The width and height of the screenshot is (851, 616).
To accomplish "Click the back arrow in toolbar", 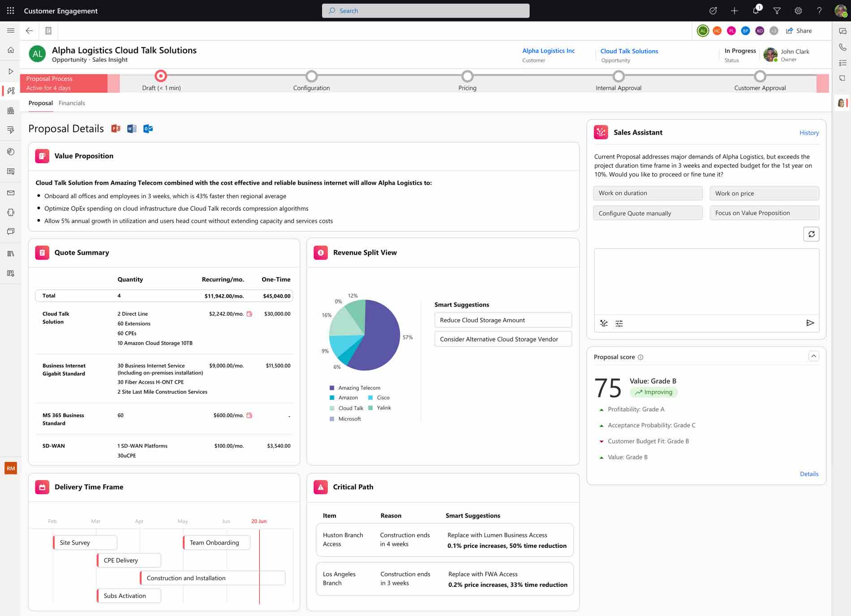I will tap(30, 31).
